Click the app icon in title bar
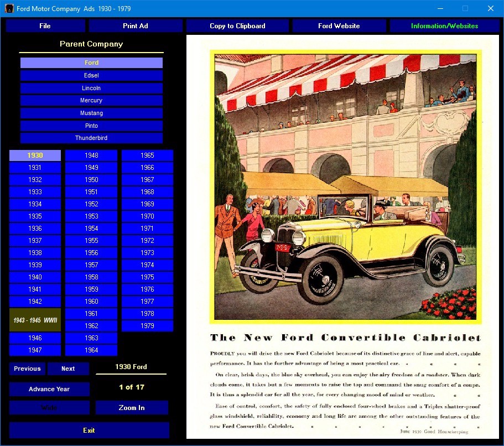 (9, 8)
